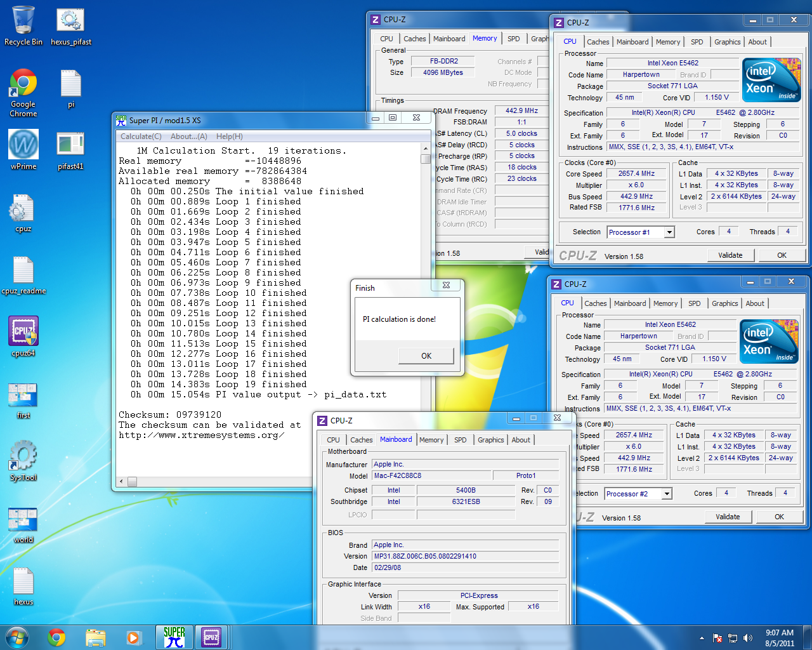Switch to Memory tab in top-right CPU-Z
The image size is (812, 650).
tap(668, 42)
